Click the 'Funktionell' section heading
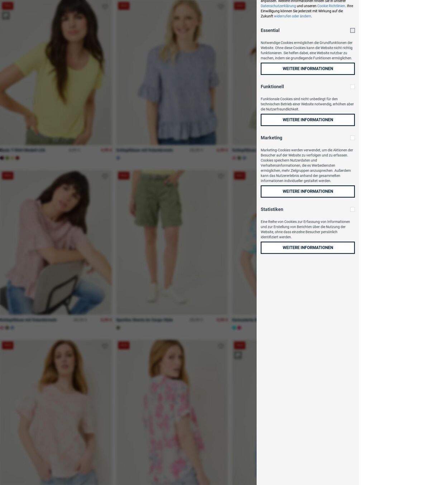Image resolution: width=448 pixels, height=485 pixels. pyautogui.click(x=272, y=87)
